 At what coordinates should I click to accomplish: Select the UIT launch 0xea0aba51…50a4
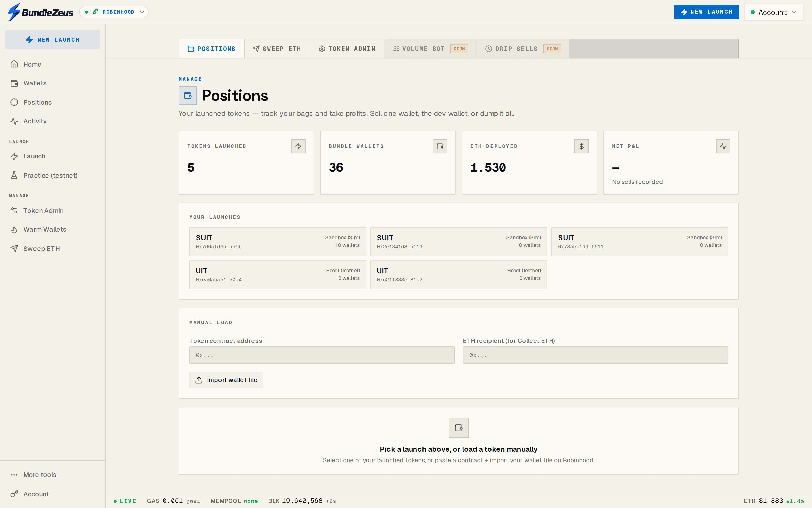coord(278,275)
